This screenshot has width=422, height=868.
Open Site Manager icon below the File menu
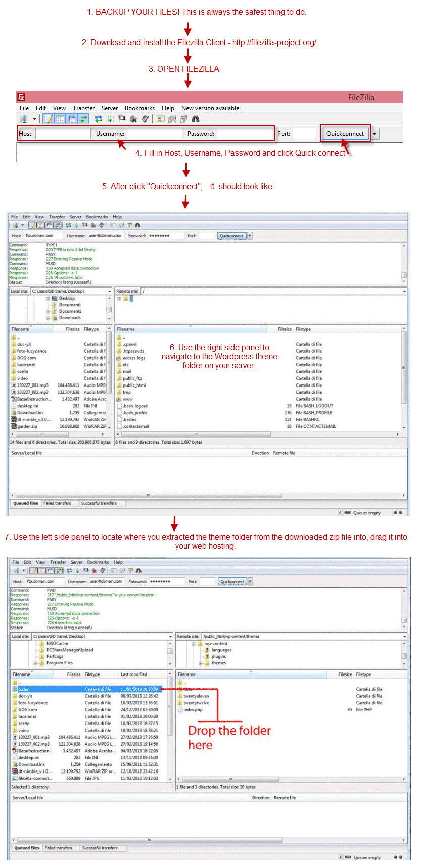click(x=23, y=119)
